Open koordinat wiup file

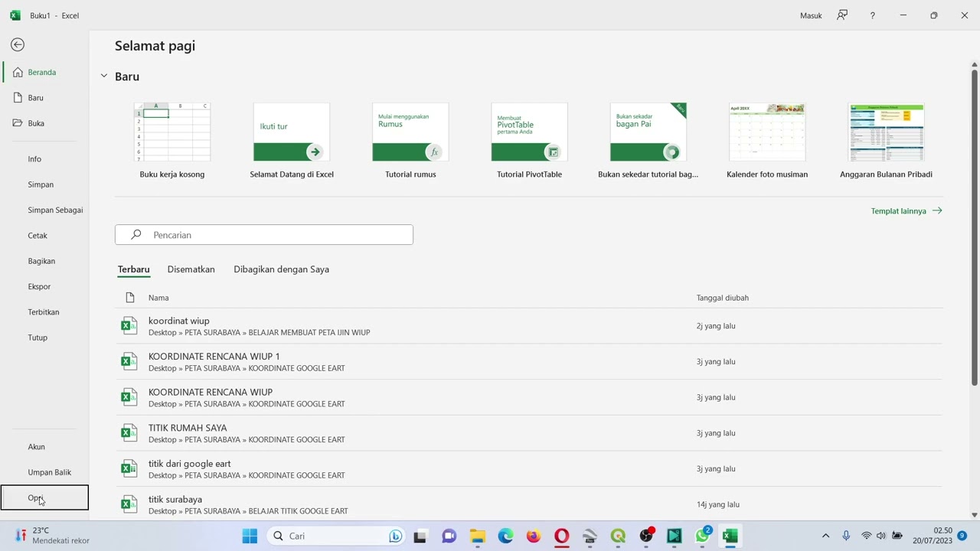point(528,326)
